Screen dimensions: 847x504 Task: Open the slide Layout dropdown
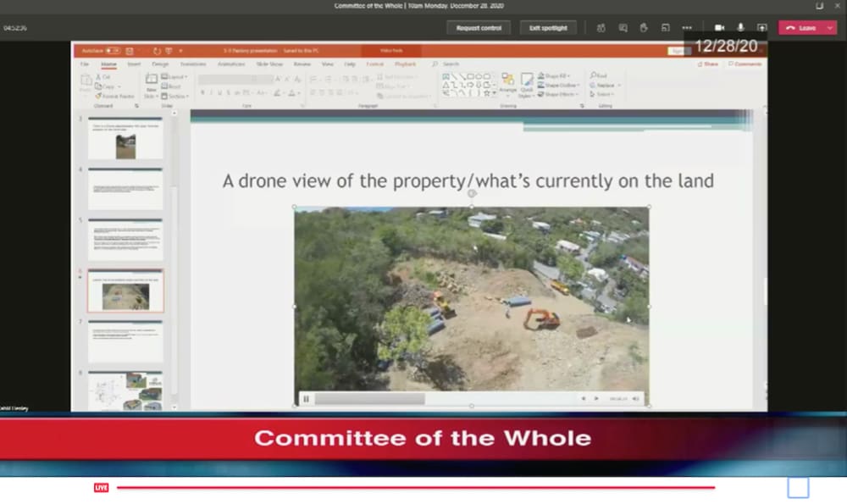(174, 77)
